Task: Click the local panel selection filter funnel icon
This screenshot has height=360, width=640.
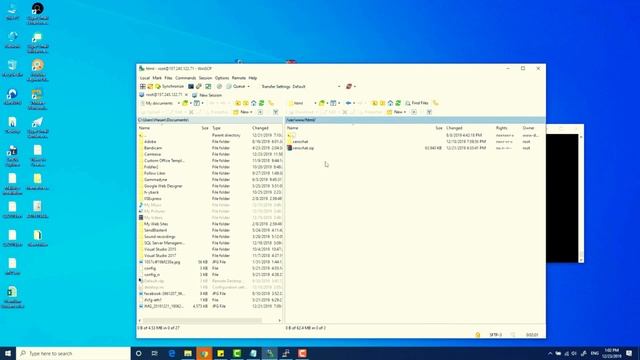Action: [276, 112]
